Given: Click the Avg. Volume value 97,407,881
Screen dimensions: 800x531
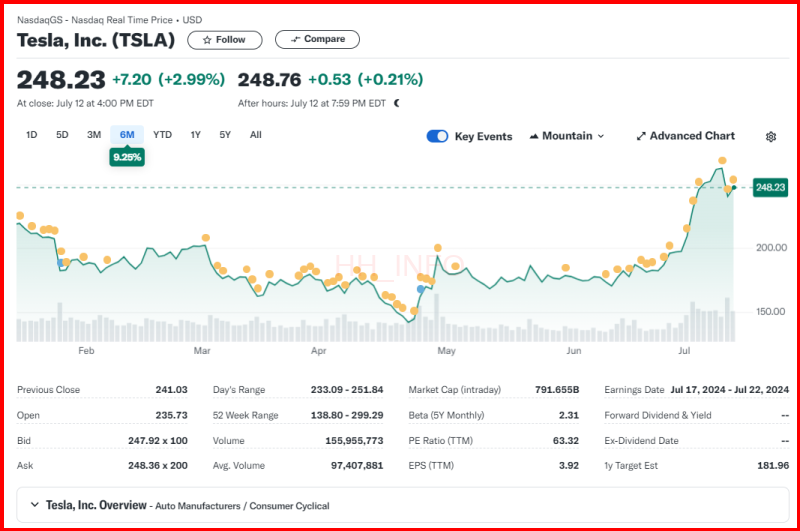Looking at the screenshot, I should pyautogui.click(x=357, y=466).
